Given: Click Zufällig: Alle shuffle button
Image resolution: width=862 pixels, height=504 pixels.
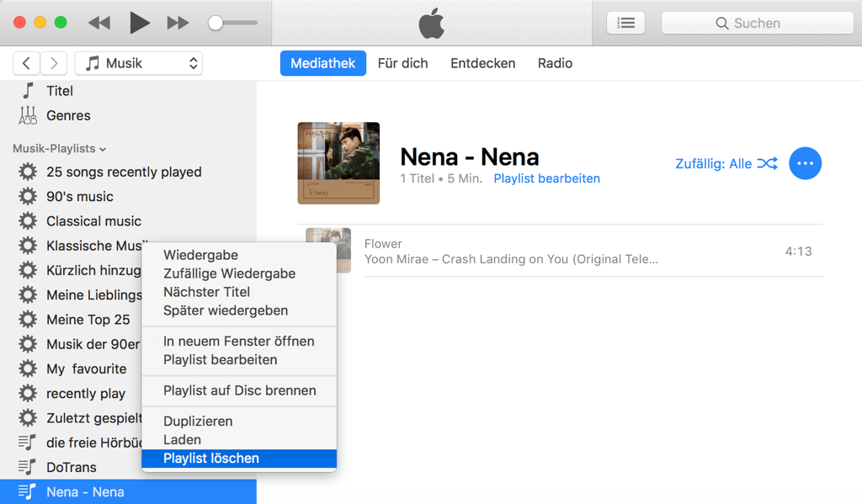Looking at the screenshot, I should click(x=726, y=164).
